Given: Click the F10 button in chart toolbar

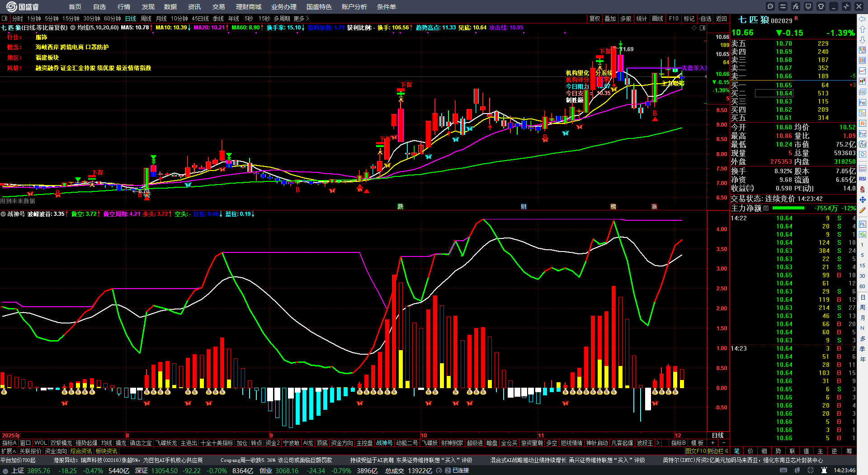Looking at the screenshot, I should tap(674, 19).
